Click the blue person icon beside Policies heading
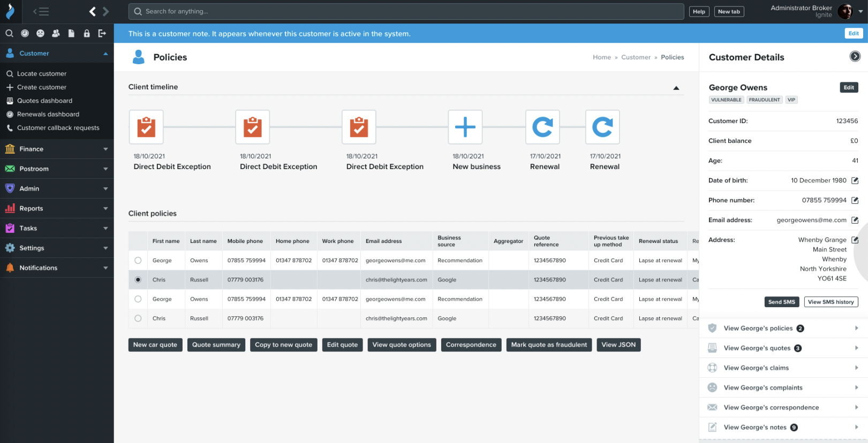The image size is (868, 443). (139, 57)
